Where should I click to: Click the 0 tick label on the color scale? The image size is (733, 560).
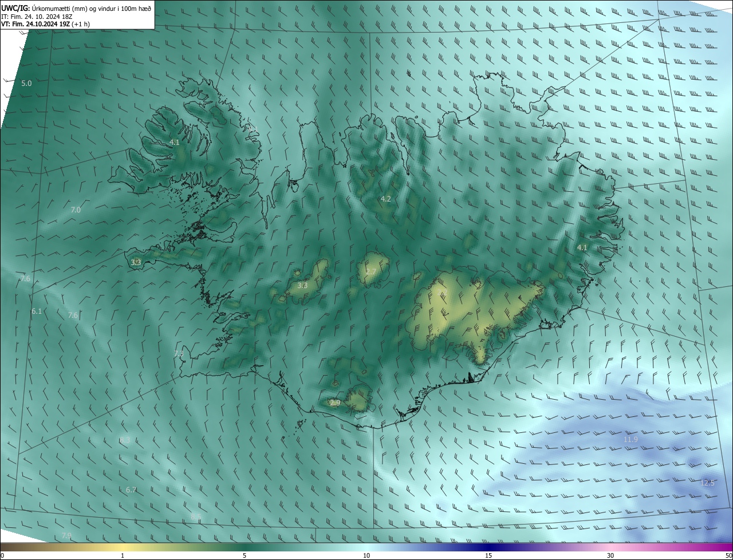pyautogui.click(x=2, y=555)
